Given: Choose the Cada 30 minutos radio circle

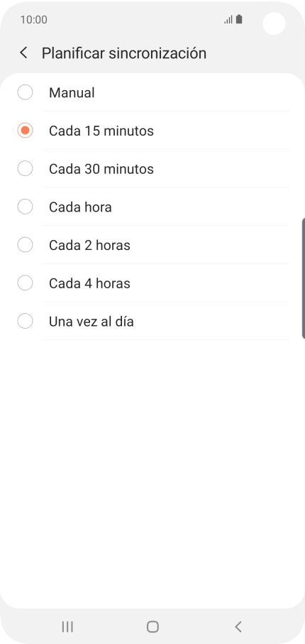Looking at the screenshot, I should tap(25, 169).
